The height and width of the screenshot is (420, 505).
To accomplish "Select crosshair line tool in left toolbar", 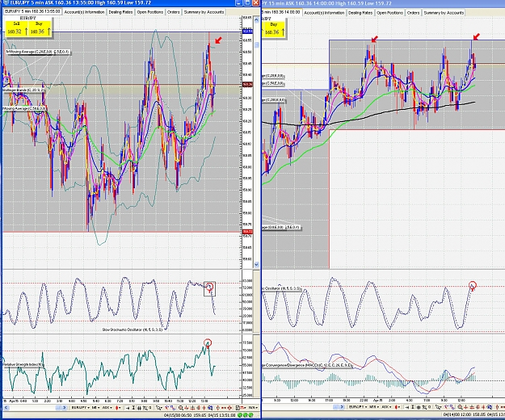I will pyautogui.click(x=187, y=408).
